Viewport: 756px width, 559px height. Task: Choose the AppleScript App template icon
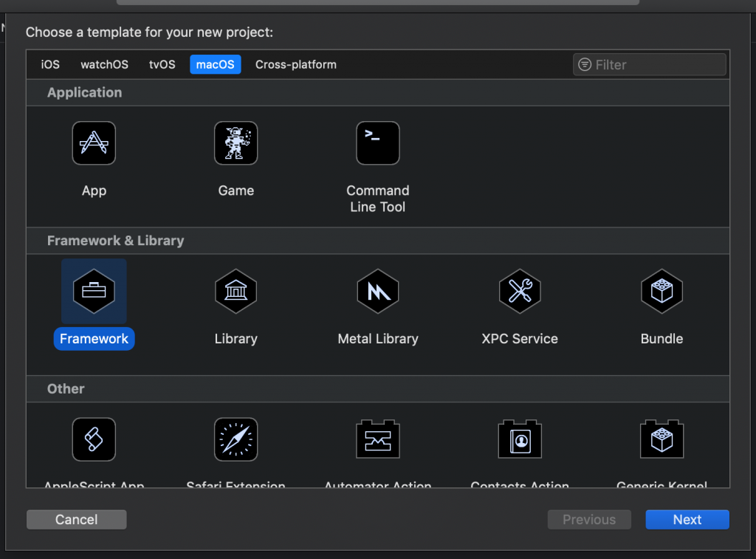pos(94,439)
